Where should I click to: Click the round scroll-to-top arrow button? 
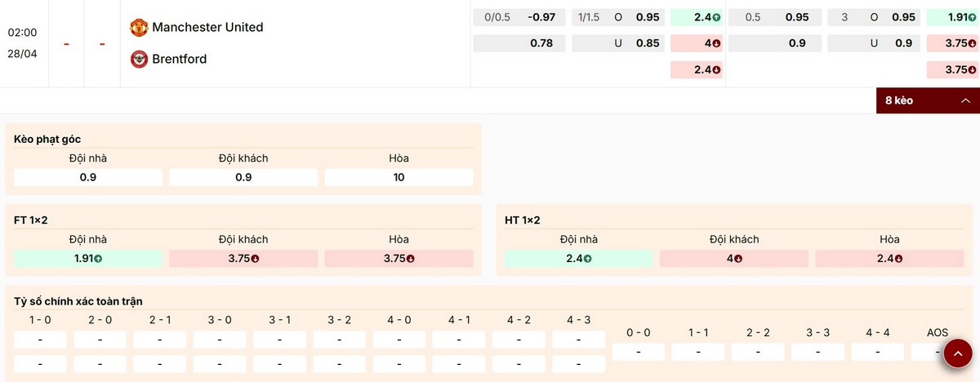[x=957, y=353]
